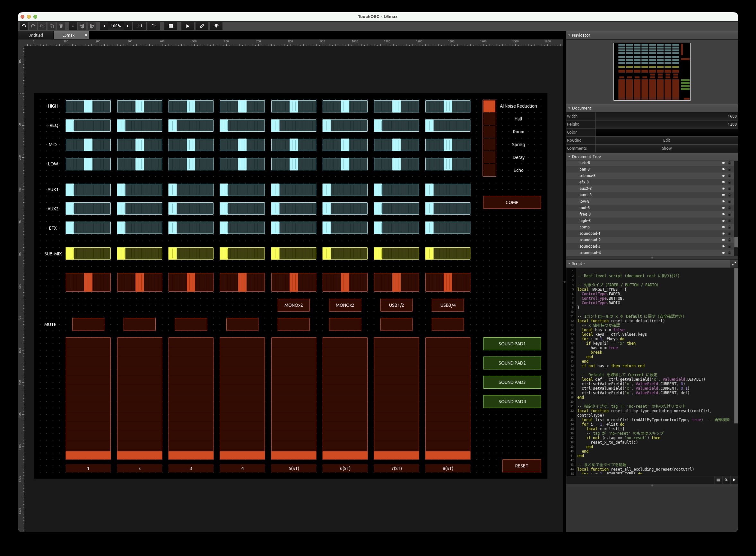Click the undo arrow in toolbar
Screen dimensions: 756x556
pyautogui.click(x=23, y=26)
